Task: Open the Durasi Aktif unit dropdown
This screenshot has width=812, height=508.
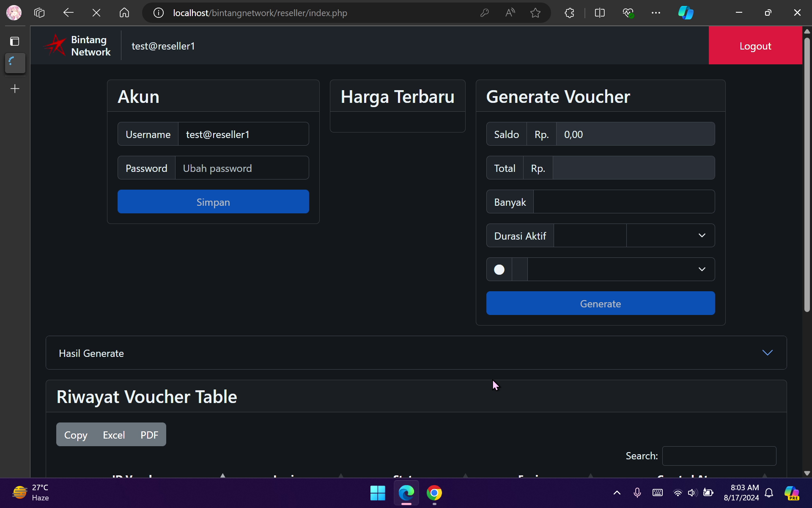Action: coord(670,235)
